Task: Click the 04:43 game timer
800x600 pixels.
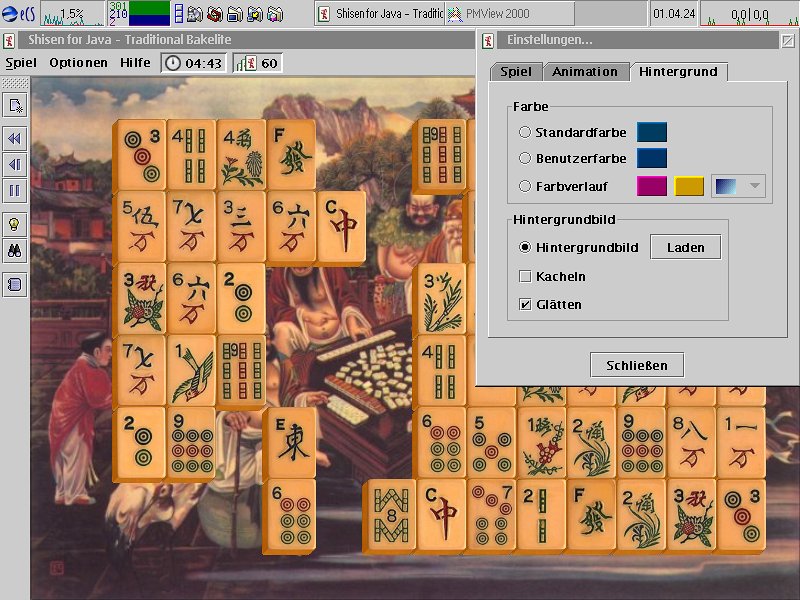Action: click(194, 63)
